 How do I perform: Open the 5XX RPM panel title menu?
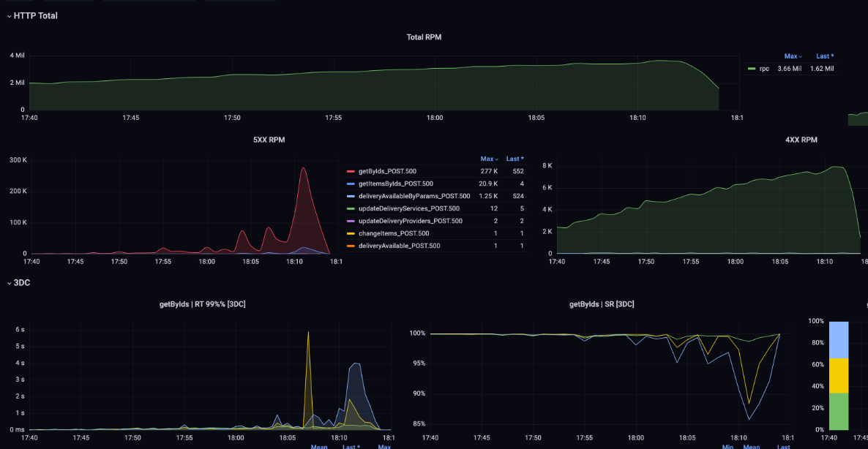[269, 140]
